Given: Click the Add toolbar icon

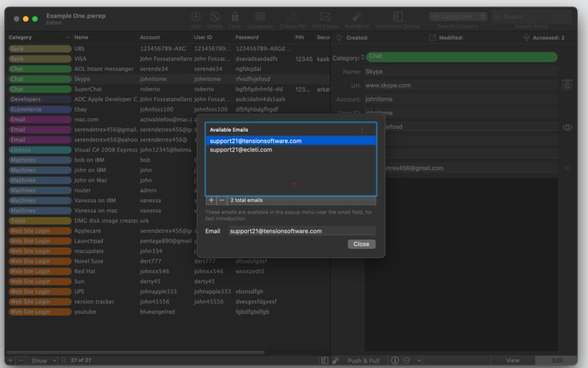Looking at the screenshot, I should coord(196,17).
